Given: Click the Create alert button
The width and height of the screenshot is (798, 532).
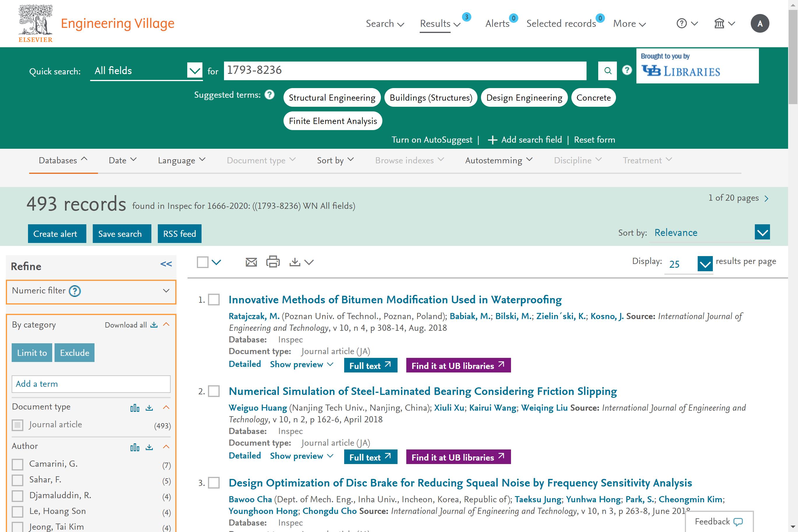Looking at the screenshot, I should click(x=57, y=233).
